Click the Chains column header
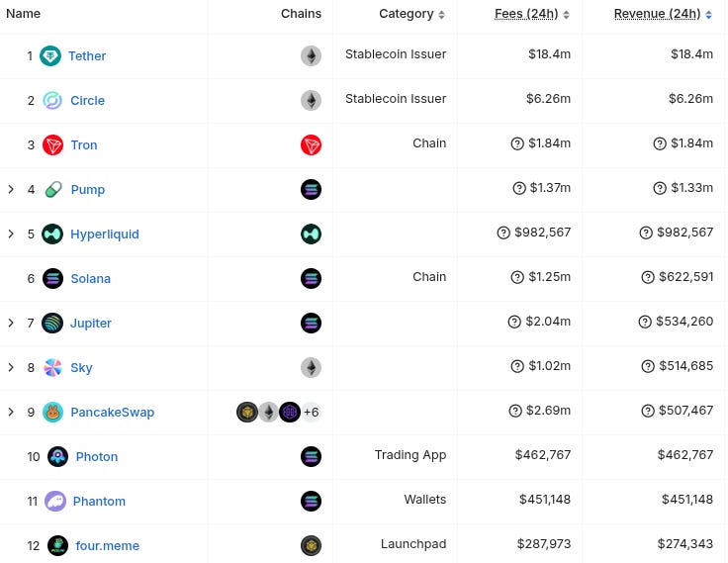This screenshot has height=563, width=728. tap(301, 14)
